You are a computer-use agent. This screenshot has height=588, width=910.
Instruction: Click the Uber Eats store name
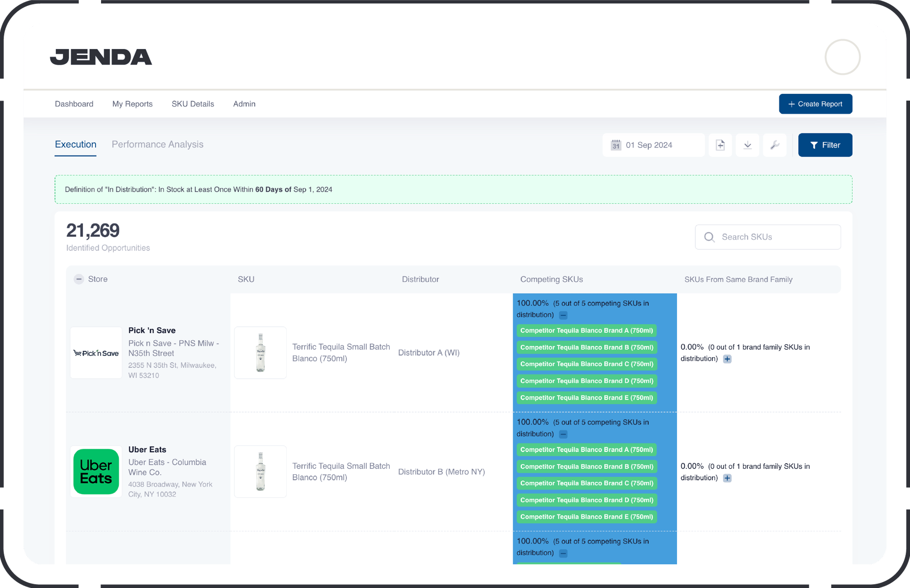point(147,450)
